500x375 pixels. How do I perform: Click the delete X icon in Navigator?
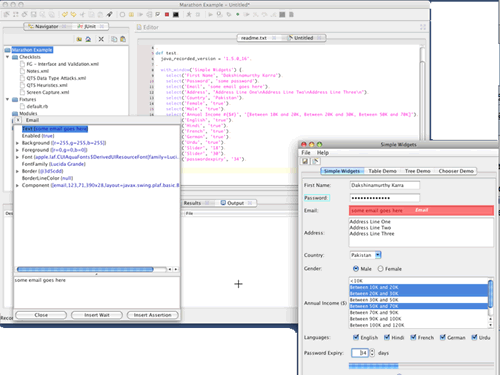(101, 39)
